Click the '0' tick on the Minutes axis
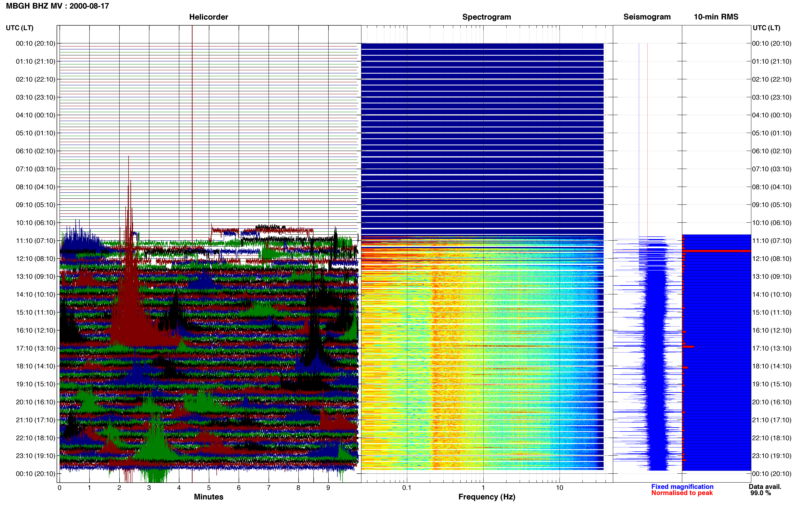Image resolution: width=812 pixels, height=508 pixels. 59,488
